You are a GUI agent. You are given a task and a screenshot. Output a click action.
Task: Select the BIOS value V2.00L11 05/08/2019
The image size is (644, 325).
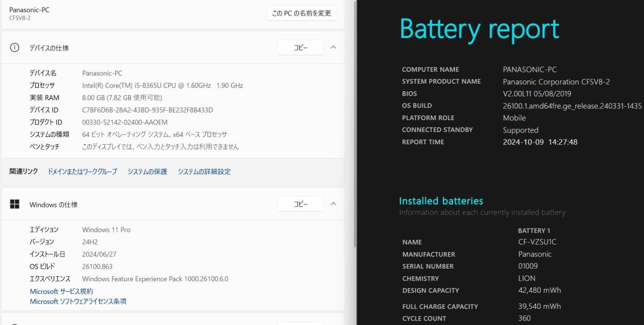(537, 94)
